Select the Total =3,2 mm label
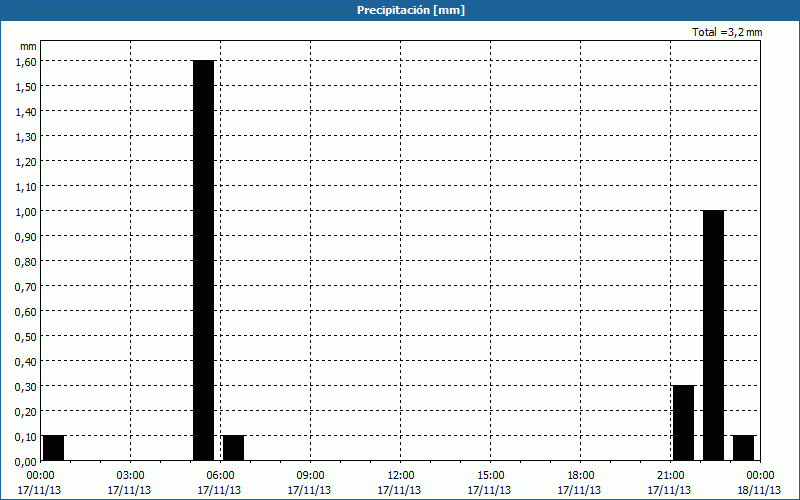800x500 pixels. [727, 32]
